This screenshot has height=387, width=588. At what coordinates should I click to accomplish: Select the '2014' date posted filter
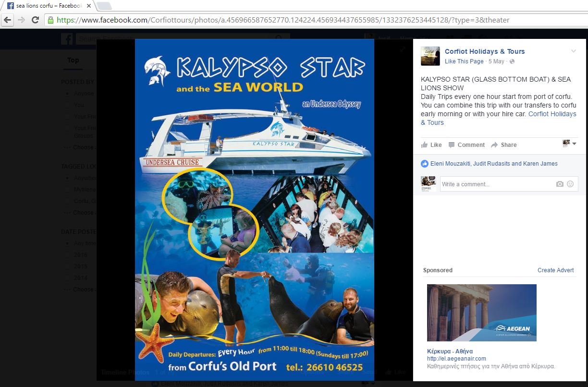click(81, 278)
